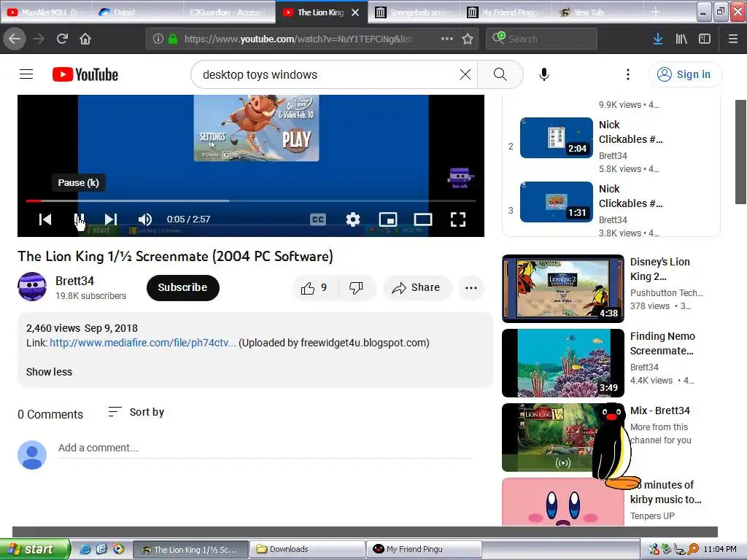Pause the video
747x560 pixels.
[79, 219]
